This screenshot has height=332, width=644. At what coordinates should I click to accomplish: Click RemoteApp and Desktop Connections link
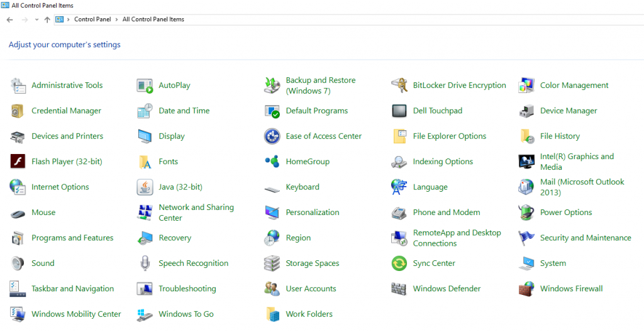tap(457, 238)
